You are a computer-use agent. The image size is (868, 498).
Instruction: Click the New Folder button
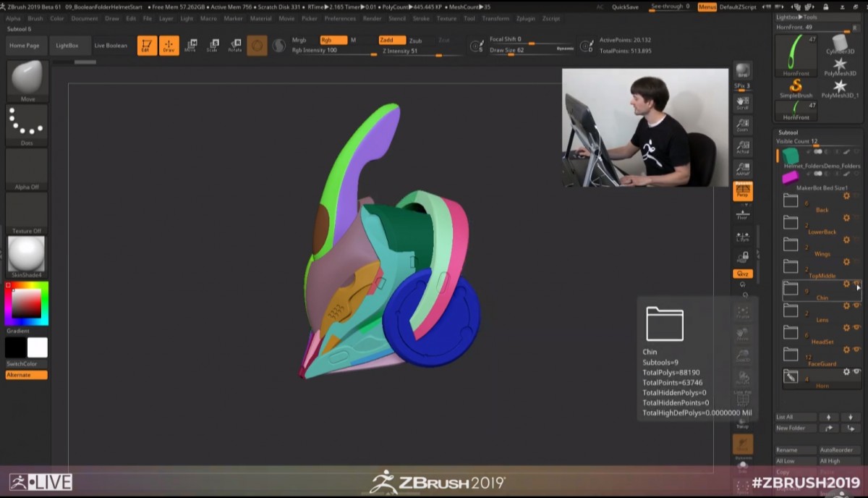point(791,428)
